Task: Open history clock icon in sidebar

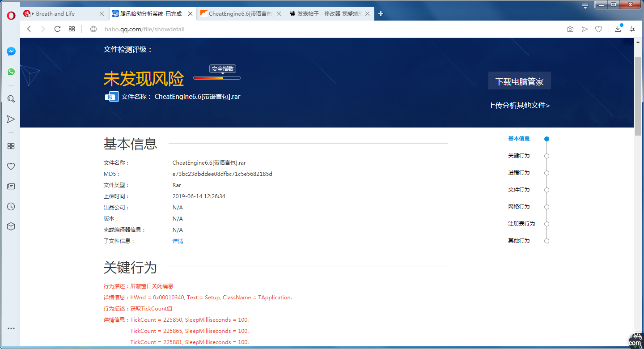Action: pos(11,206)
